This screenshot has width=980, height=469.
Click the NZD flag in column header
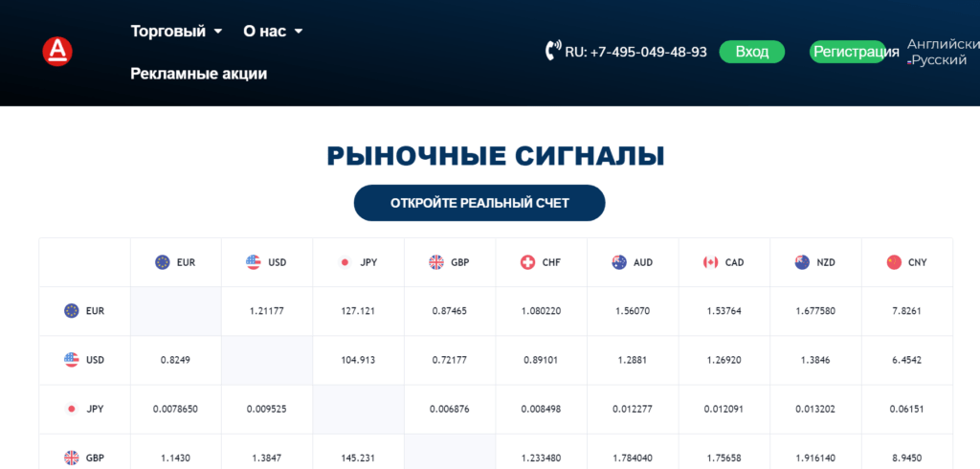[802, 262]
